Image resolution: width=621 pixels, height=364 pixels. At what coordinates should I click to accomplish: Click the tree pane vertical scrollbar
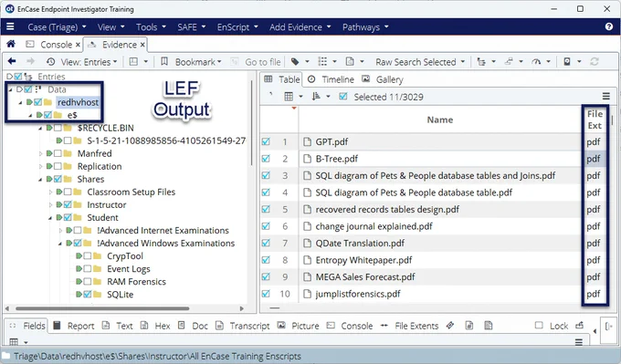click(251, 122)
